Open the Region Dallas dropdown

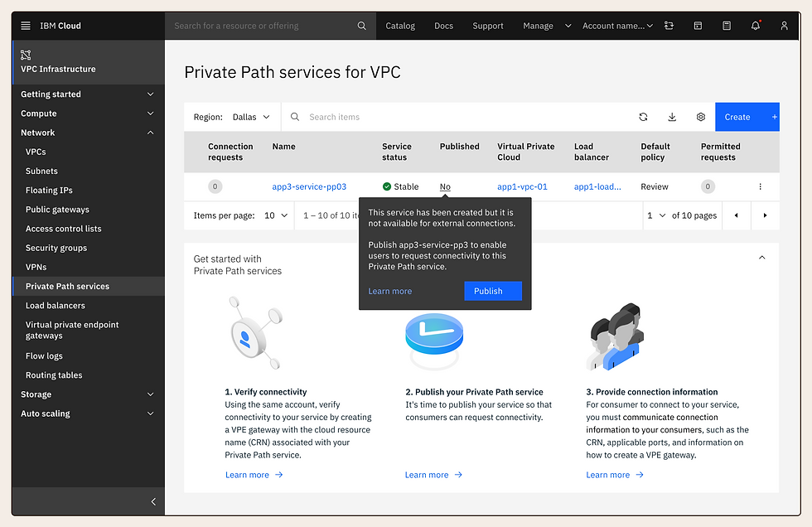[251, 117]
